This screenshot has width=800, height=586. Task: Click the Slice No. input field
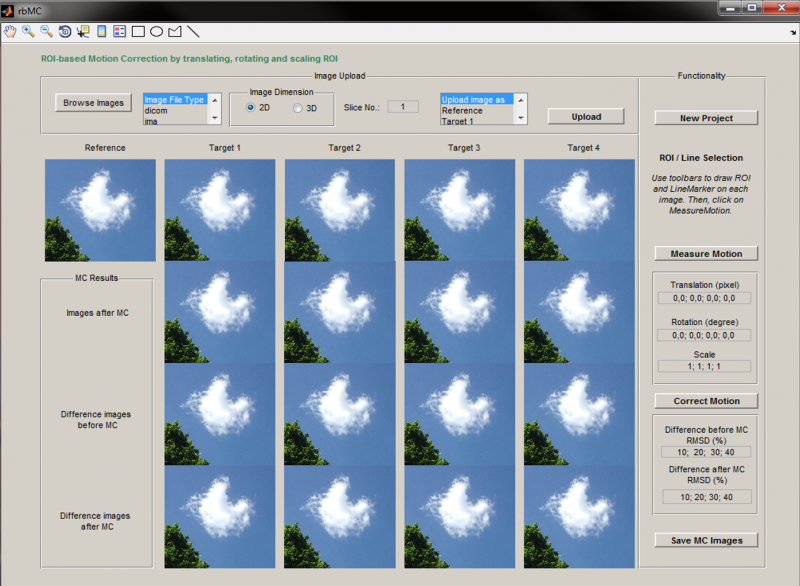[x=403, y=107]
